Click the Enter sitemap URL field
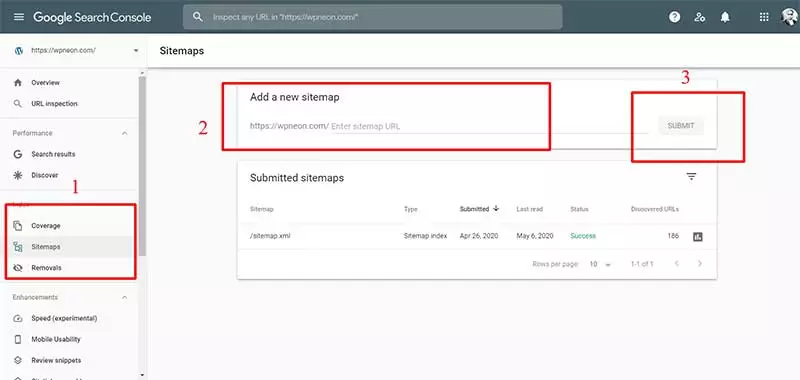The image size is (800, 380). 489,126
